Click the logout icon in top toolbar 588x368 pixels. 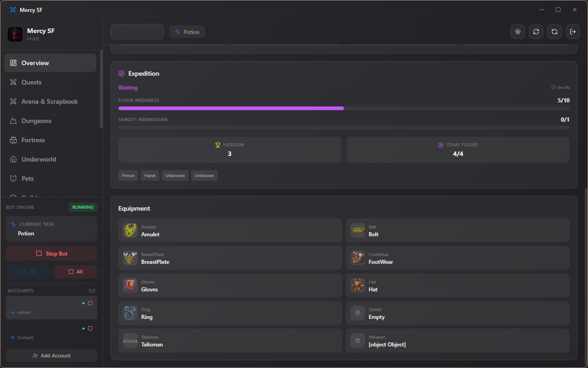pos(573,32)
